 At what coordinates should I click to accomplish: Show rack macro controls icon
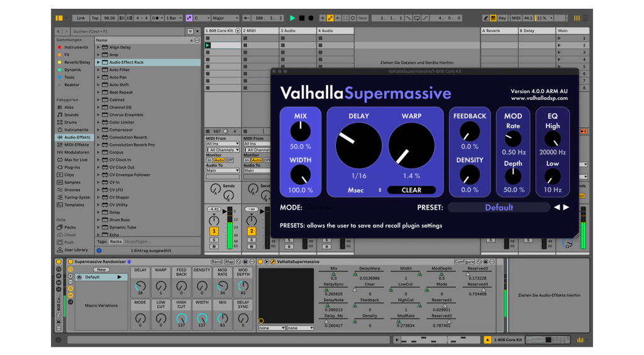(70, 269)
